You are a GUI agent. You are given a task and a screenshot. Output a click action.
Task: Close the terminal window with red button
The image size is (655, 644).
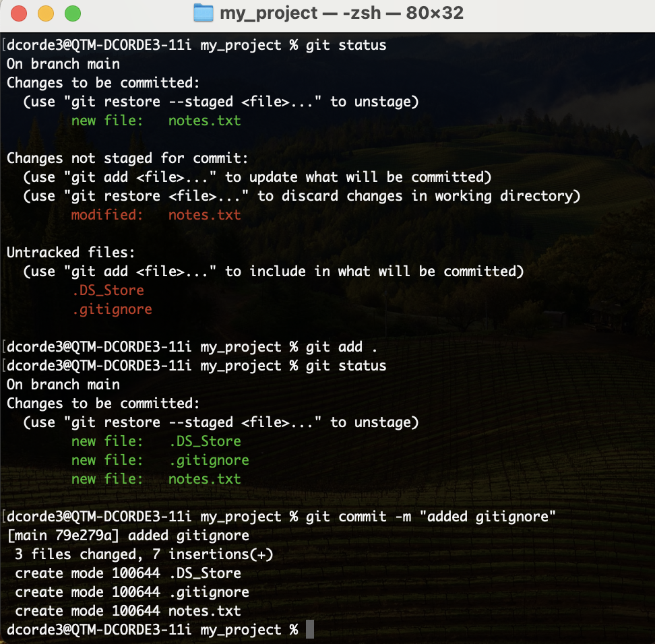20,13
